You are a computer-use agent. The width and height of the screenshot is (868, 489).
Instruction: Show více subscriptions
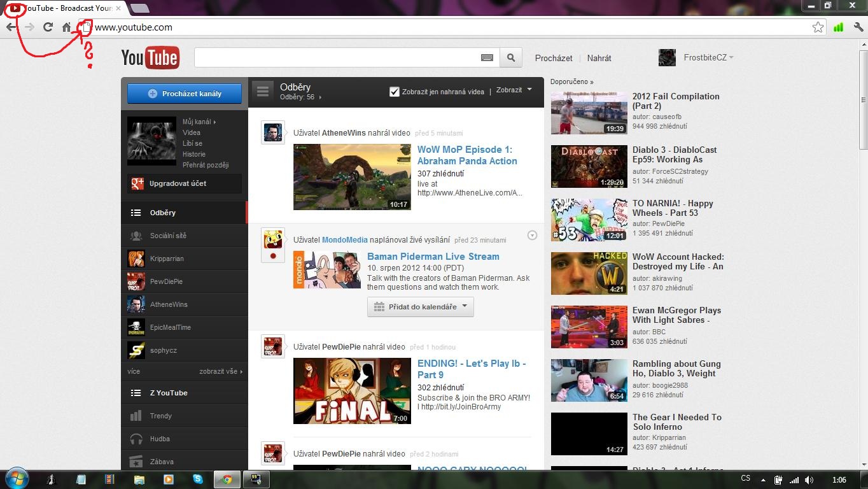(x=134, y=371)
